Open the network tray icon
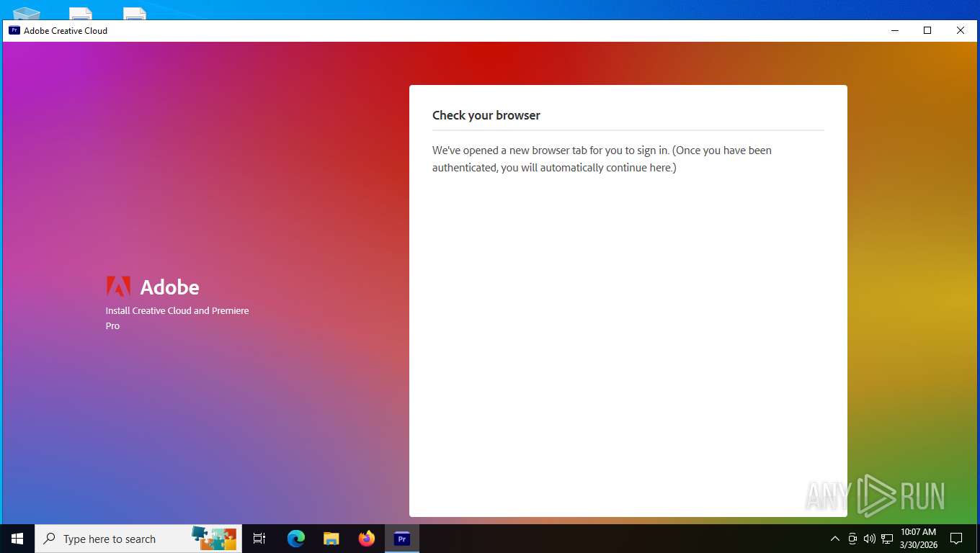Screen dimensions: 980x553 click(887, 539)
